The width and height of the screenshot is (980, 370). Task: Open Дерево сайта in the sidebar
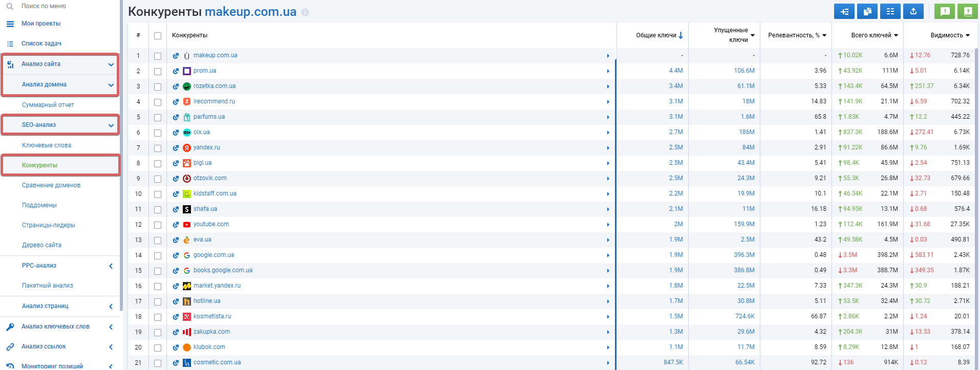click(41, 245)
